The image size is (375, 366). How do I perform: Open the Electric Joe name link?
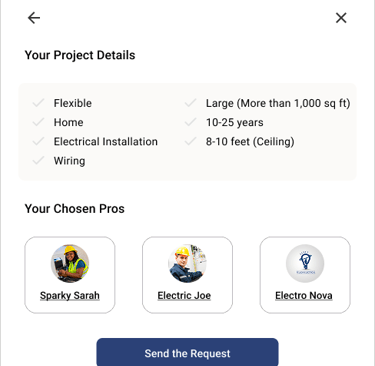tap(184, 296)
